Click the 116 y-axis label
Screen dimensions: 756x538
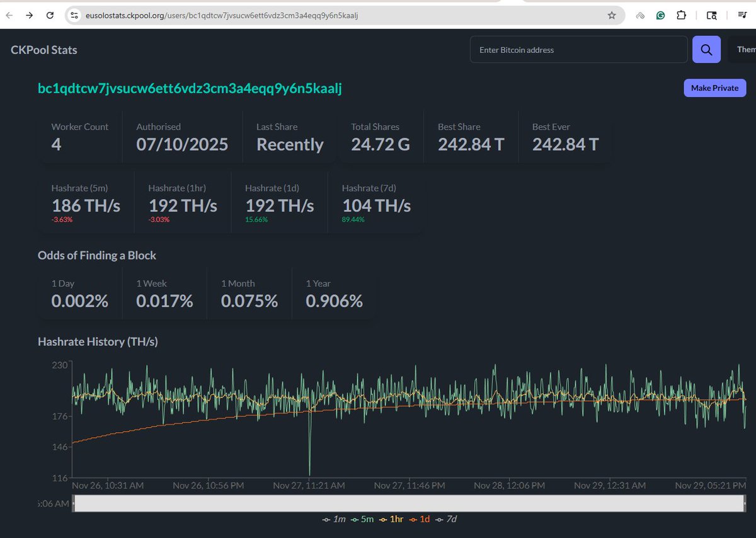tap(59, 478)
